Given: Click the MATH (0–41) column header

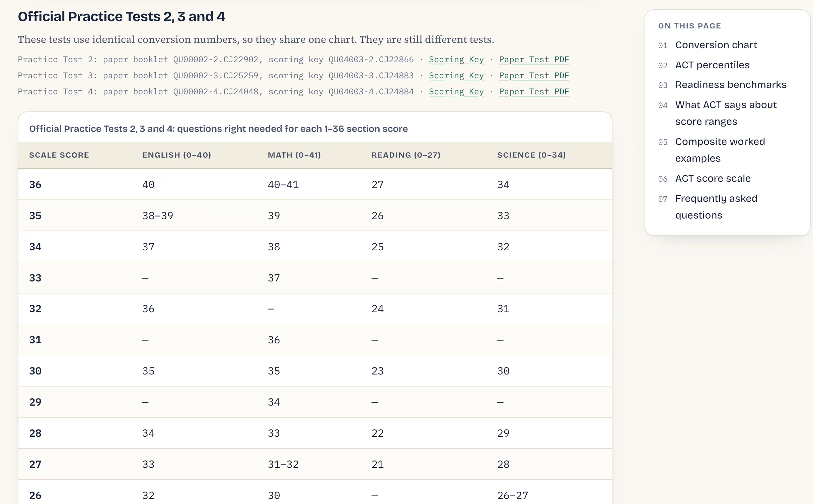Looking at the screenshot, I should (294, 155).
